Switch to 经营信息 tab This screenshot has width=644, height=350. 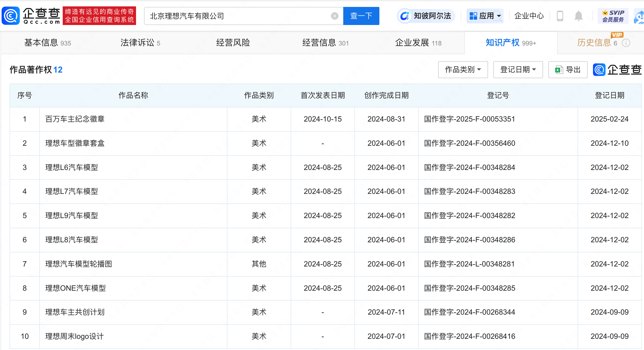tap(325, 43)
